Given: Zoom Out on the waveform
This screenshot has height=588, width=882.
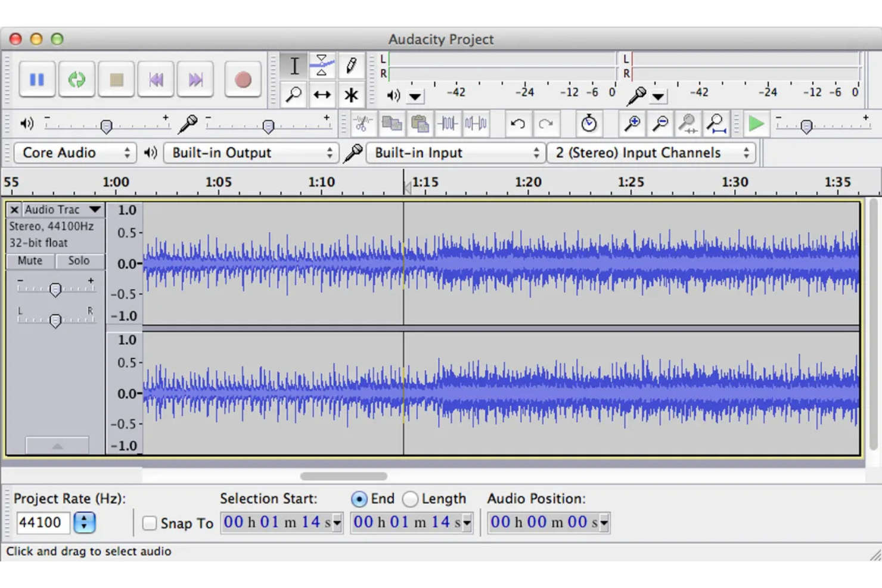Looking at the screenshot, I should pyautogui.click(x=660, y=124).
